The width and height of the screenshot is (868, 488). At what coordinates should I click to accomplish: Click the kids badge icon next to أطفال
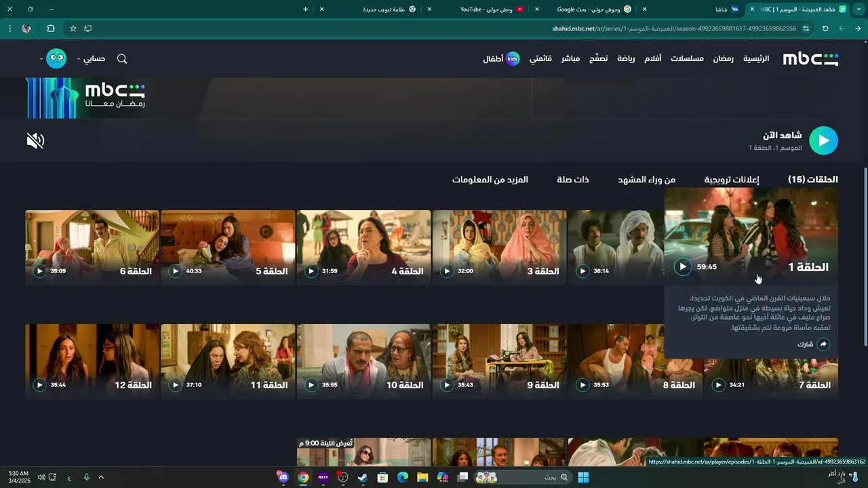tap(513, 59)
